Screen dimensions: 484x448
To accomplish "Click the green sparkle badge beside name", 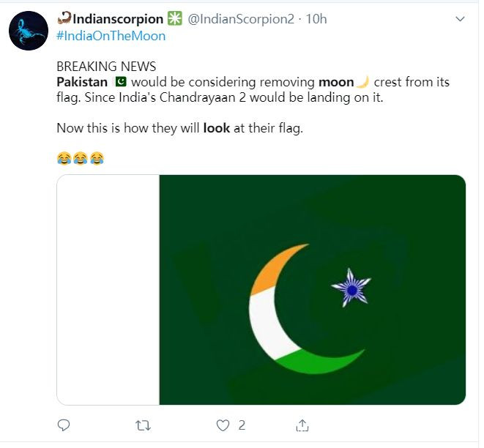I will 175,18.
